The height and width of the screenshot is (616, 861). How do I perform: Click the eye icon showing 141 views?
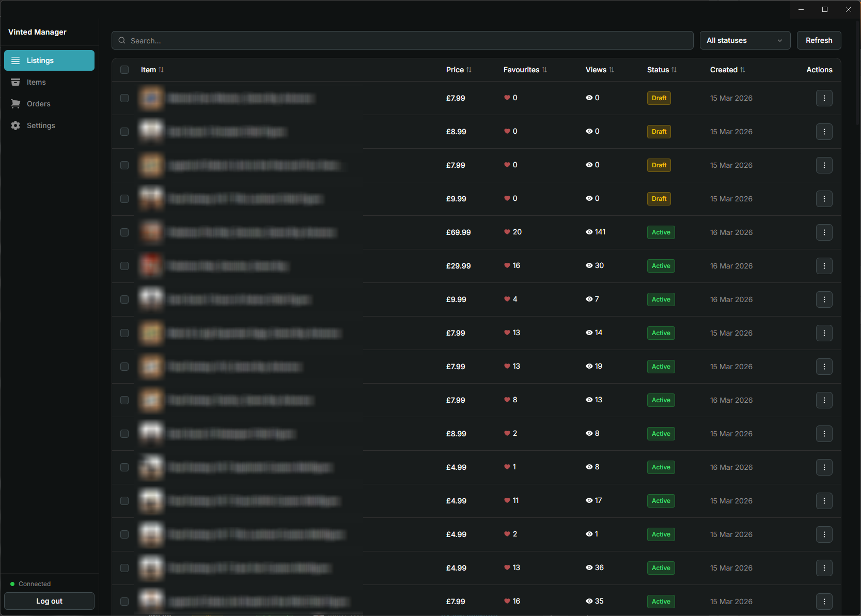pos(588,232)
